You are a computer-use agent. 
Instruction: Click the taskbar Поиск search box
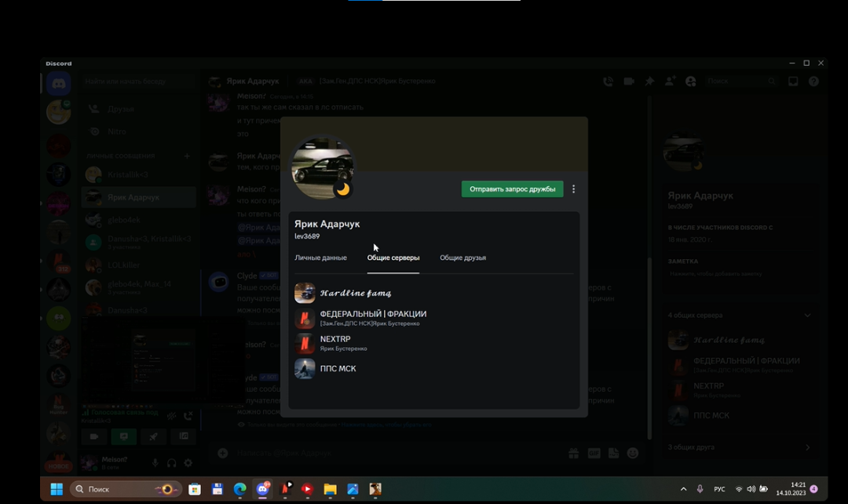126,489
